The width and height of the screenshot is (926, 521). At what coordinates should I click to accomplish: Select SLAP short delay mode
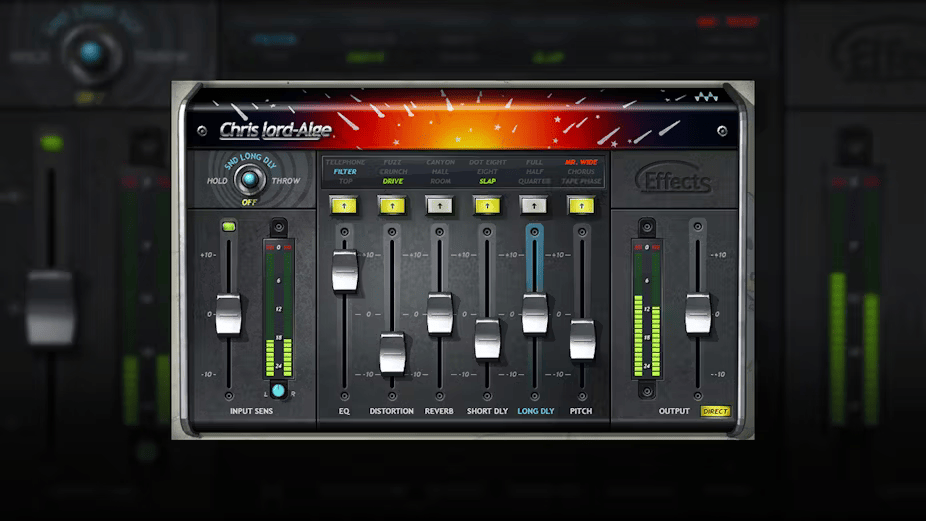click(x=487, y=181)
